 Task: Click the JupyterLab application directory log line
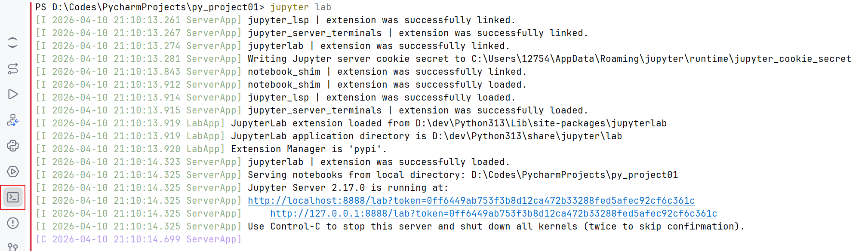click(426, 136)
